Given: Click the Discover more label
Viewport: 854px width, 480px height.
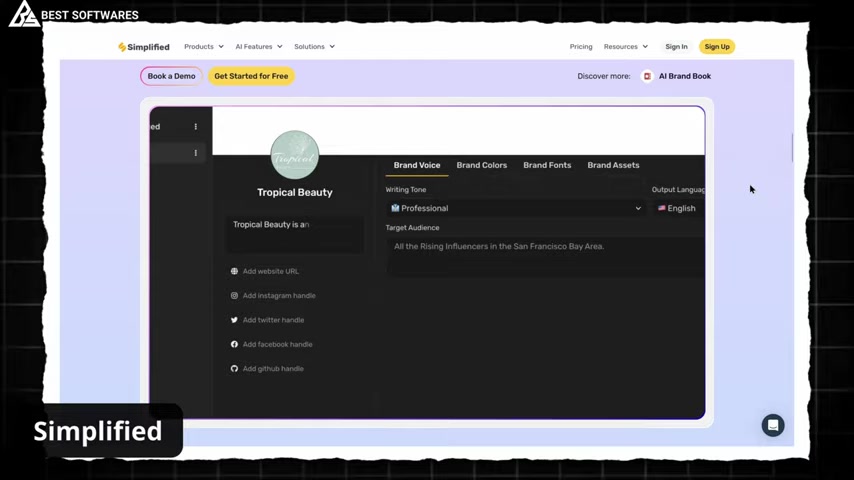Looking at the screenshot, I should tap(603, 76).
